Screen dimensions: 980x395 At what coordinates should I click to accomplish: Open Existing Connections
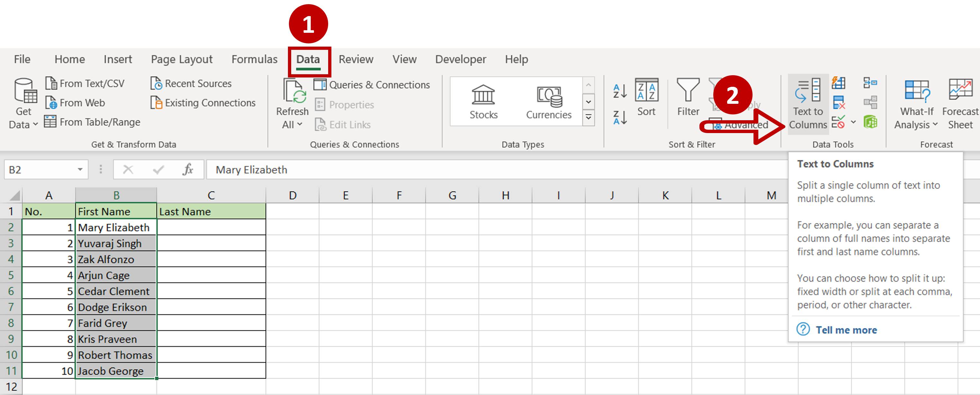point(203,103)
